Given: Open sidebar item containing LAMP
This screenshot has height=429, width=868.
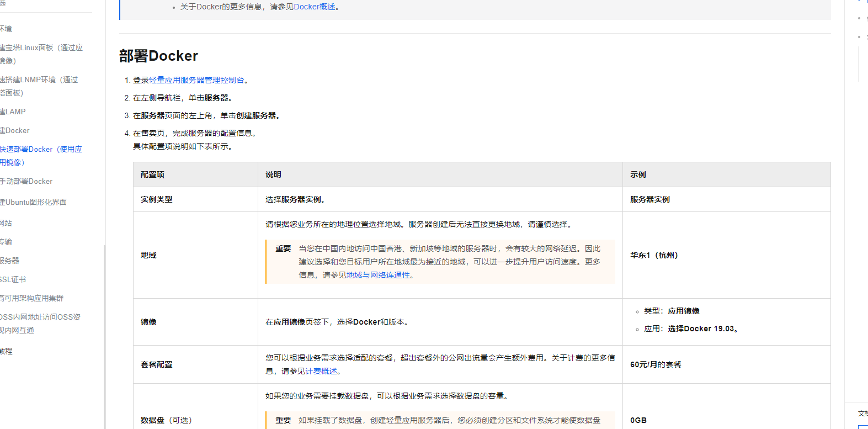Looking at the screenshot, I should [x=13, y=112].
